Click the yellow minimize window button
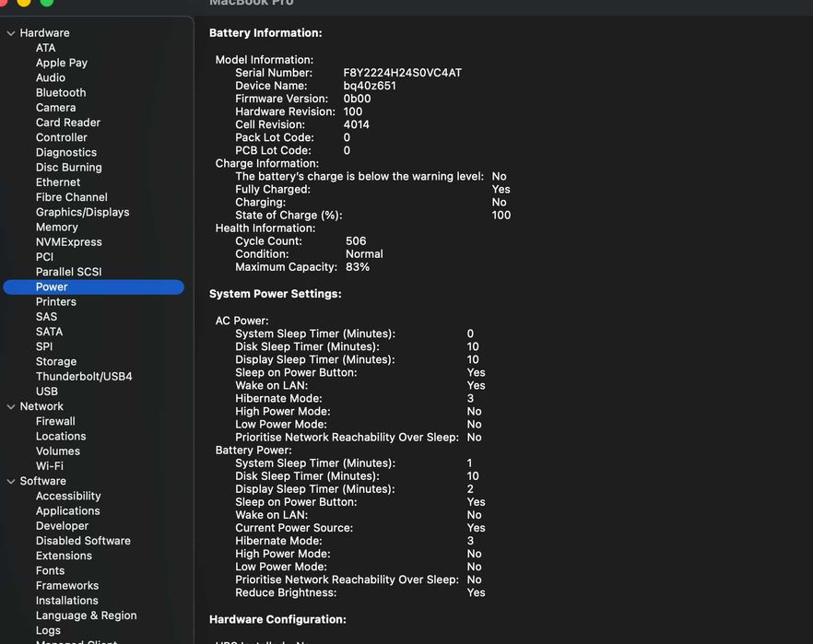Image resolution: width=813 pixels, height=644 pixels. tap(24, 2)
